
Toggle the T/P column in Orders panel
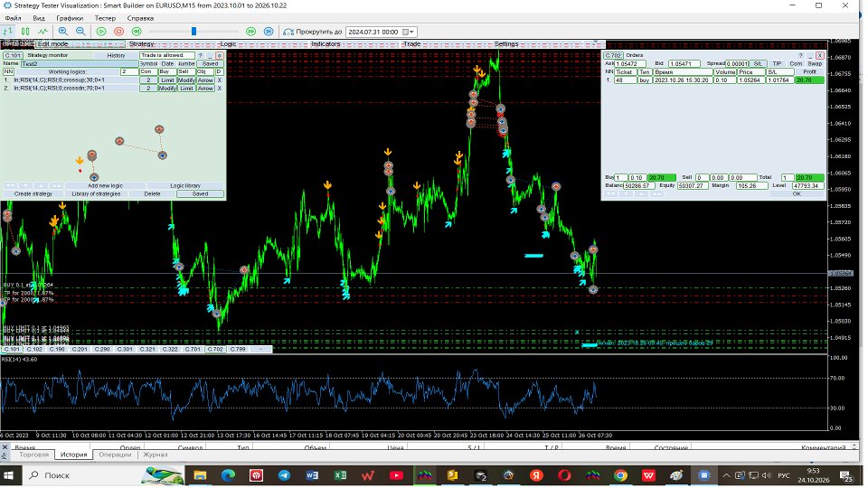[777, 63]
